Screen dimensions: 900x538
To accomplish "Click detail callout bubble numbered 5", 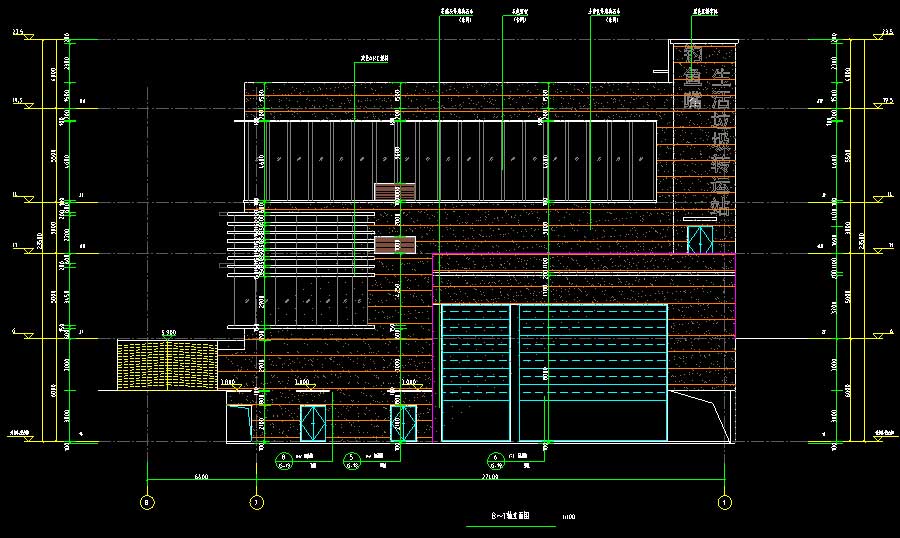I will click(x=351, y=460).
